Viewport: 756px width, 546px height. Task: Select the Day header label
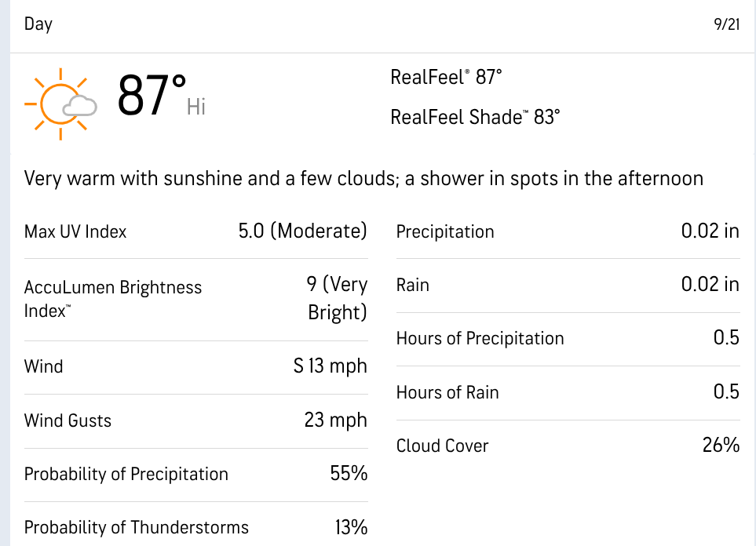38,24
